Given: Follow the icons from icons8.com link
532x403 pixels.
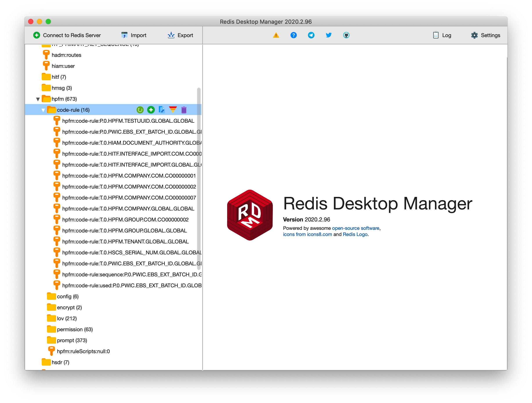Looking at the screenshot, I should [307, 234].
